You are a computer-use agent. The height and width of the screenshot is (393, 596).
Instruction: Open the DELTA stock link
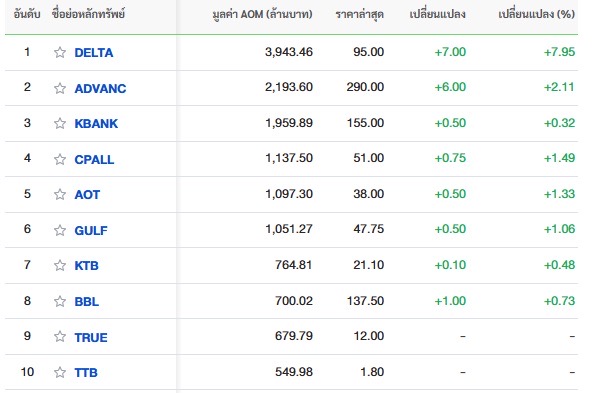click(x=94, y=52)
